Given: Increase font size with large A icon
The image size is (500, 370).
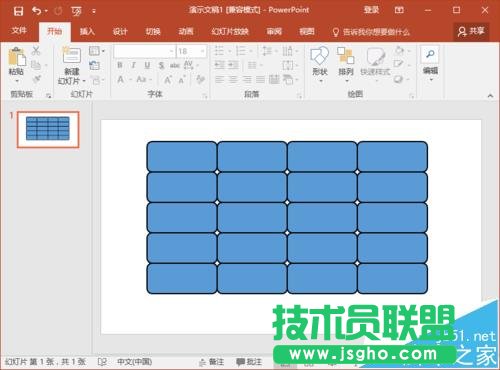Looking at the screenshot, I should pos(168,80).
